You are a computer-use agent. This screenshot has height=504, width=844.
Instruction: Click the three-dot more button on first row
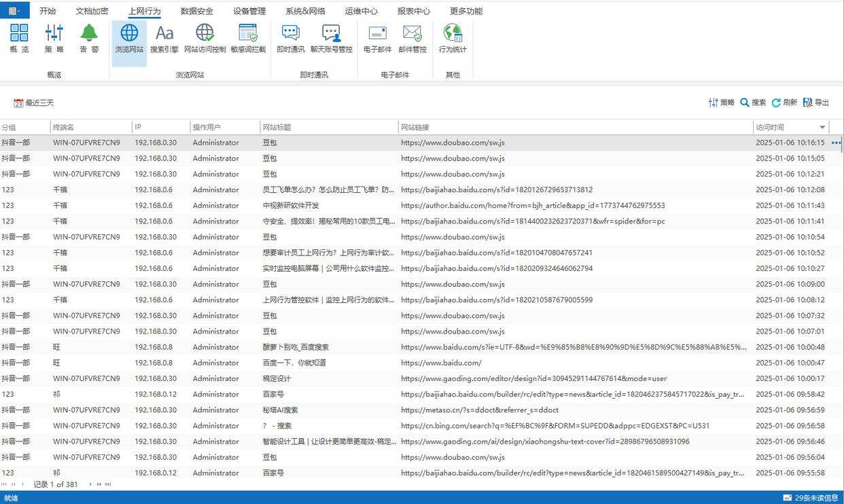836,143
